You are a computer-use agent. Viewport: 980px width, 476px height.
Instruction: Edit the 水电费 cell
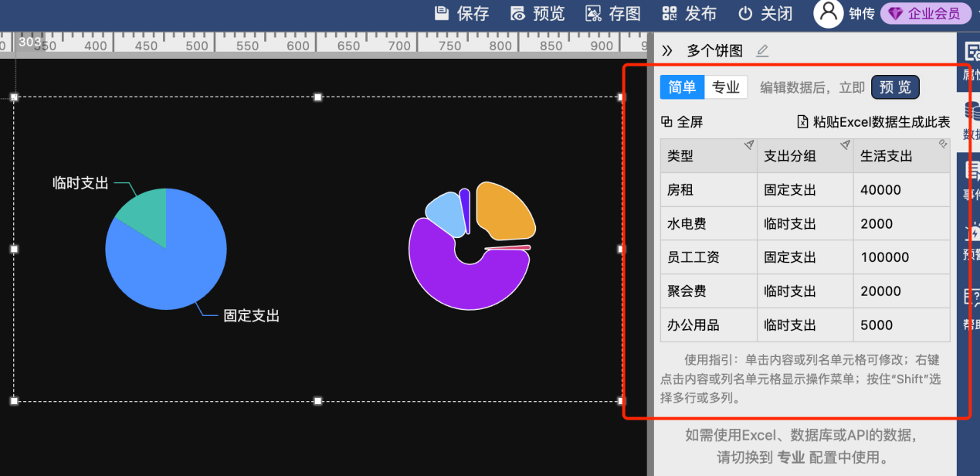708,224
